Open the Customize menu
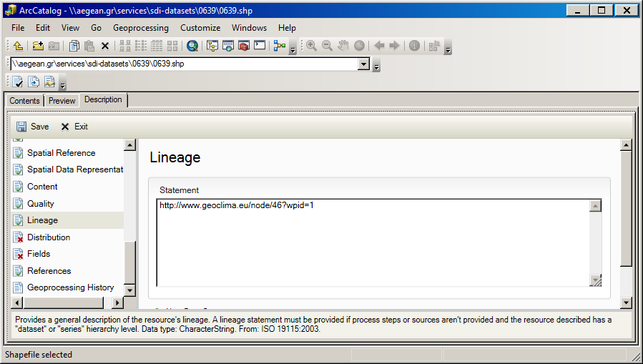The height and width of the screenshot is (364, 643). [200, 28]
